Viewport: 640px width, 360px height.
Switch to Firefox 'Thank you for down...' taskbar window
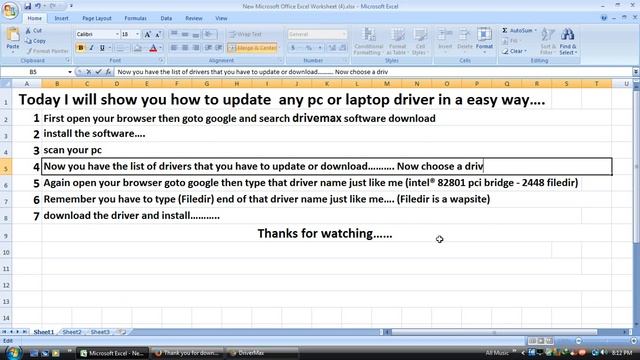tap(189, 353)
